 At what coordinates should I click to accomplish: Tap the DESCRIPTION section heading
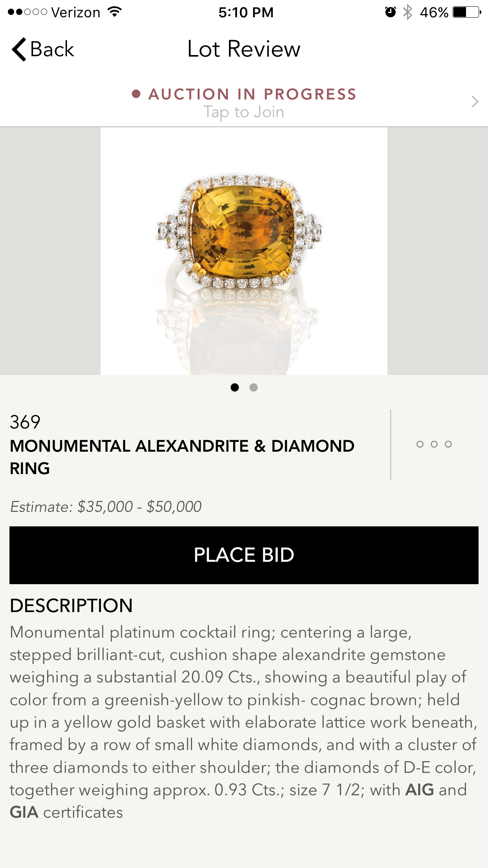(x=71, y=605)
